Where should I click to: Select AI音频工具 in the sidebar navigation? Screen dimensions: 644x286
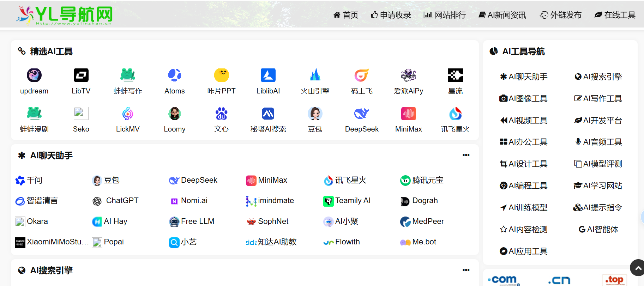[598, 142]
